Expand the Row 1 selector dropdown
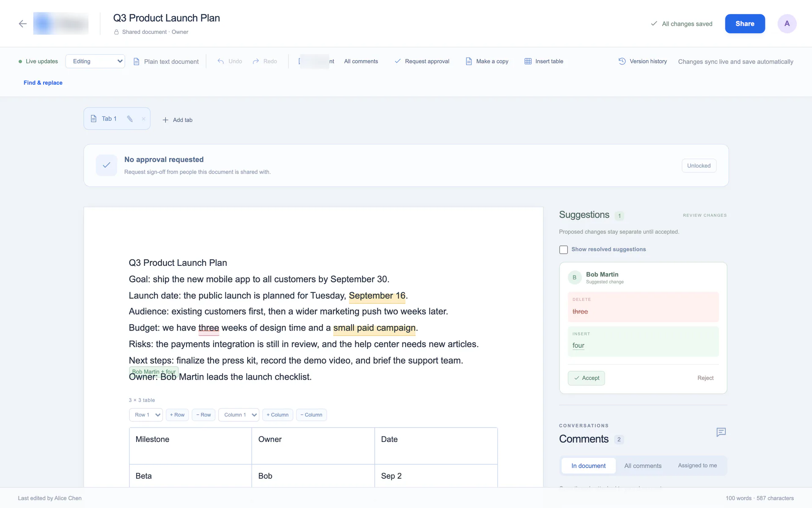The width and height of the screenshot is (812, 508). (x=146, y=415)
